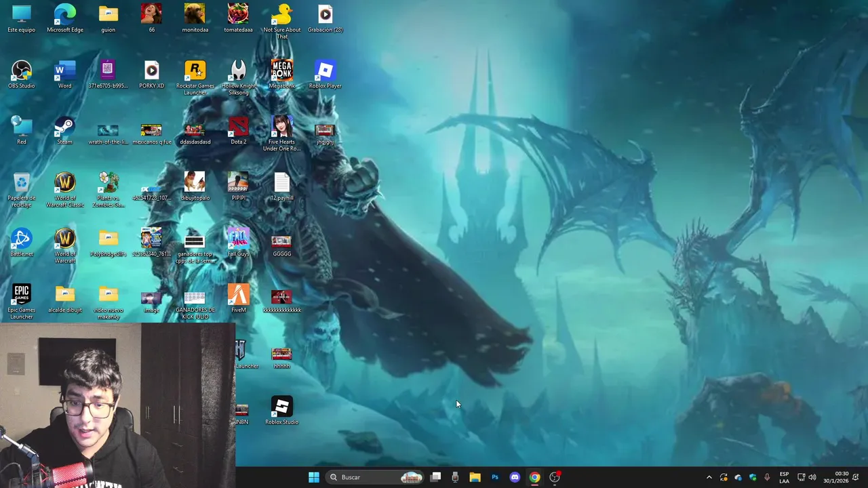Image resolution: width=868 pixels, height=488 pixels.
Task: Select the wrath-of-the-li... image file
Action: point(108,134)
